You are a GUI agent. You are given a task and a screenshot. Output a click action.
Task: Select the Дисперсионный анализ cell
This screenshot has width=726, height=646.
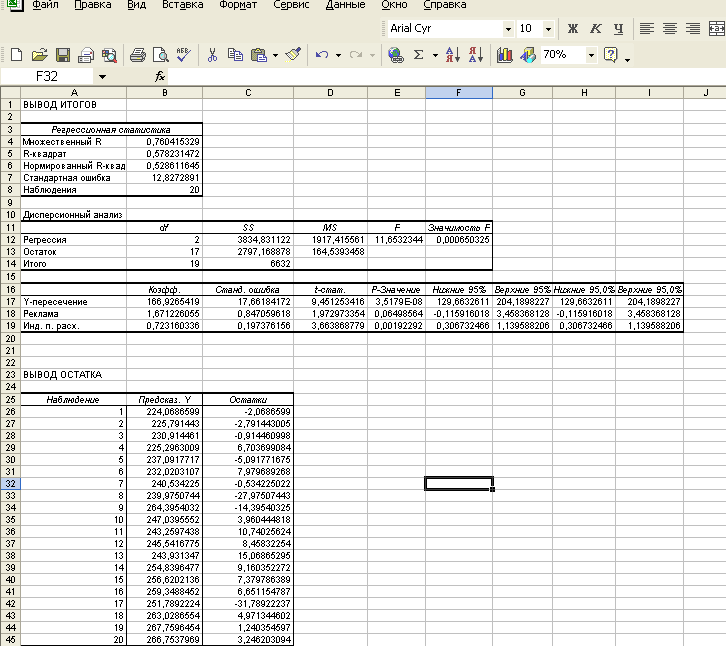coord(73,215)
